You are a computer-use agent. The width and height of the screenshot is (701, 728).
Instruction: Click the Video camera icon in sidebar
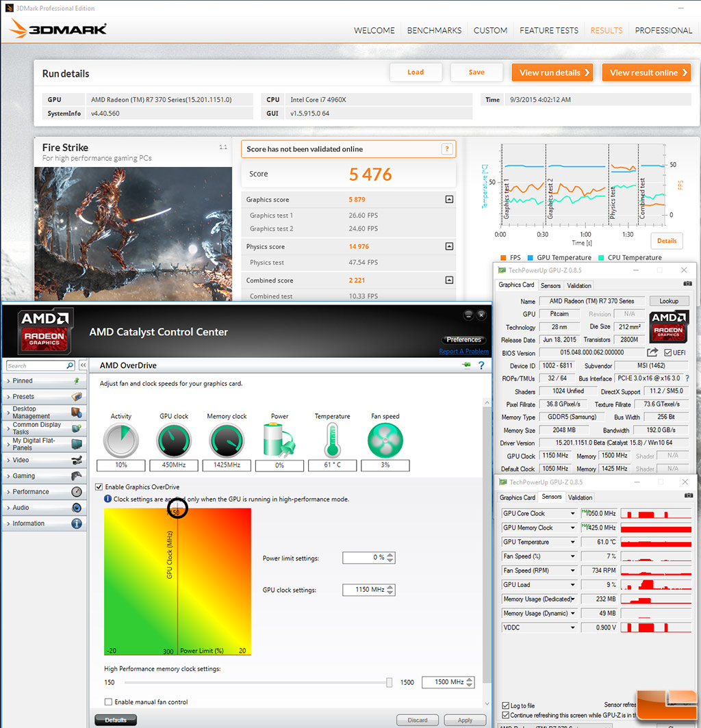point(77,460)
